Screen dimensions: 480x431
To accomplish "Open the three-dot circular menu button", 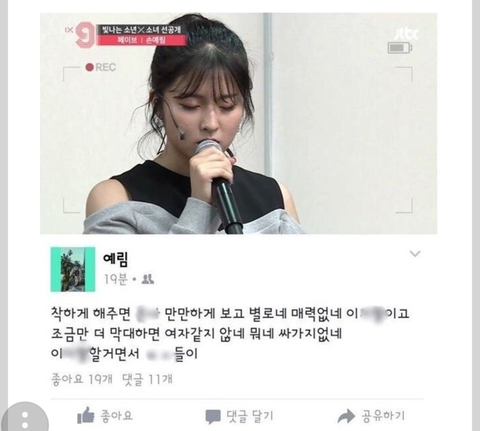I will coord(25,419).
